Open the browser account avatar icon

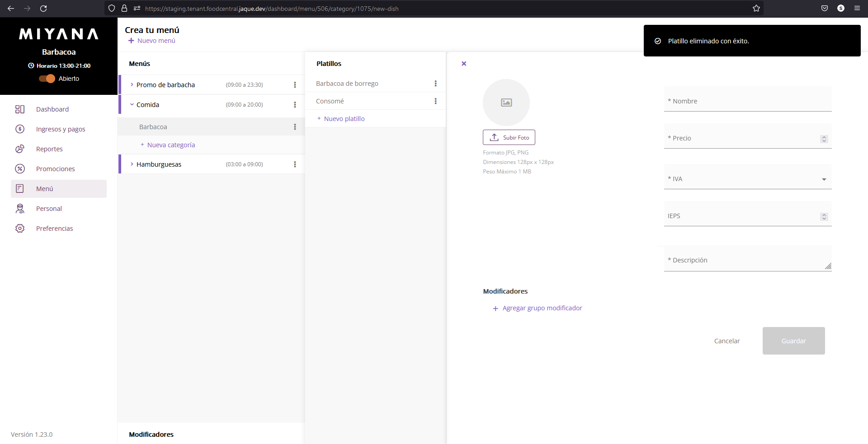click(841, 8)
